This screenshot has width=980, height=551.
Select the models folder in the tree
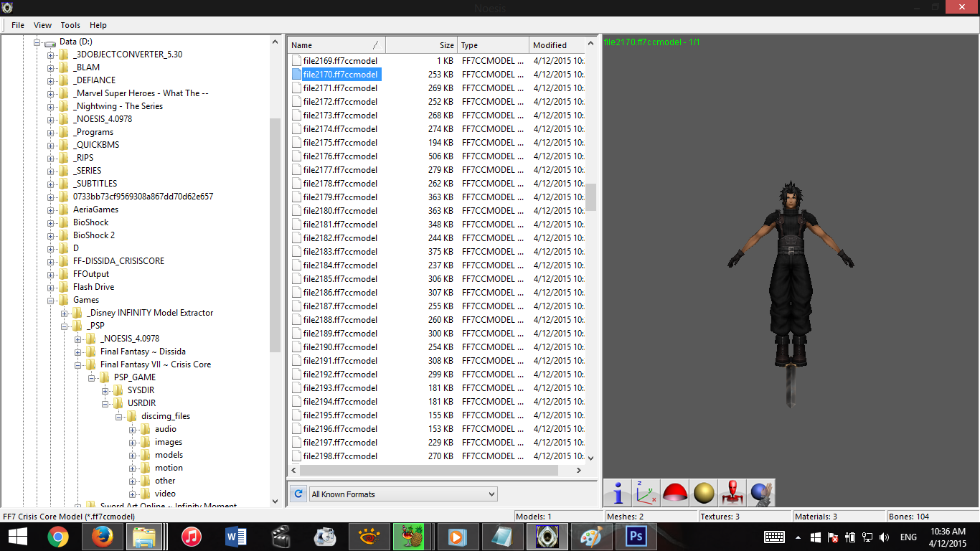click(169, 455)
